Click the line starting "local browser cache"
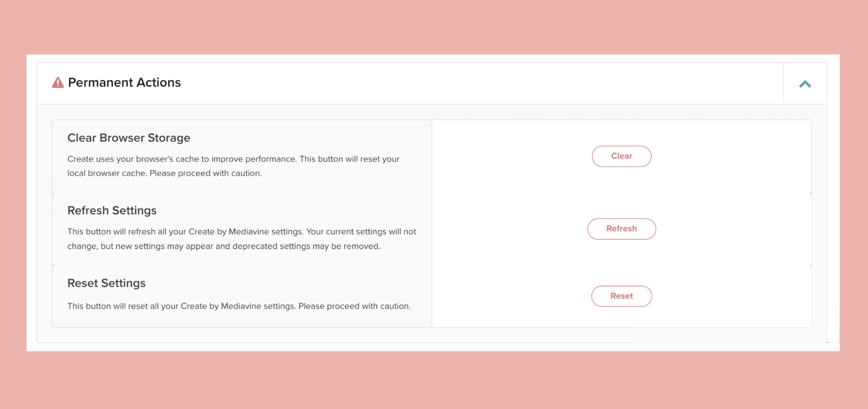Viewport: 868px width, 409px height. [x=164, y=173]
